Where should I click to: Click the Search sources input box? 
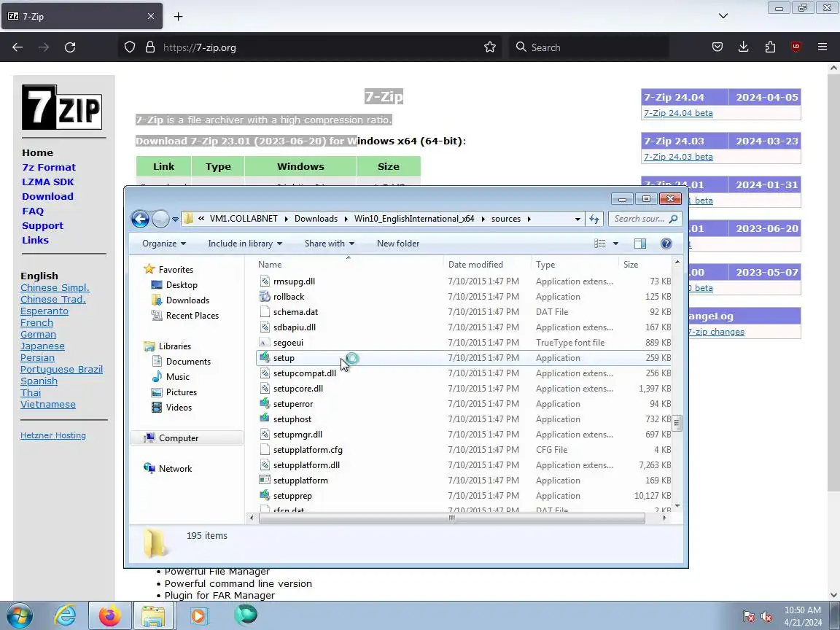click(x=645, y=219)
